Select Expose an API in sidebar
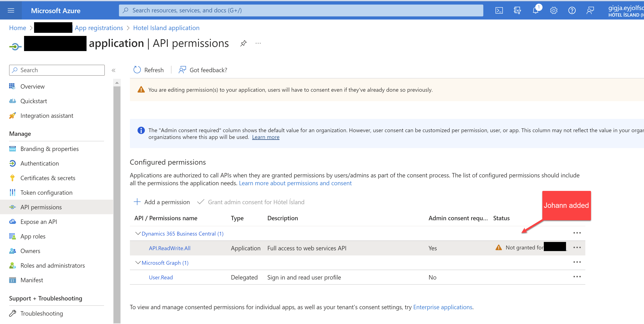This screenshot has width=644, height=324. [x=38, y=222]
